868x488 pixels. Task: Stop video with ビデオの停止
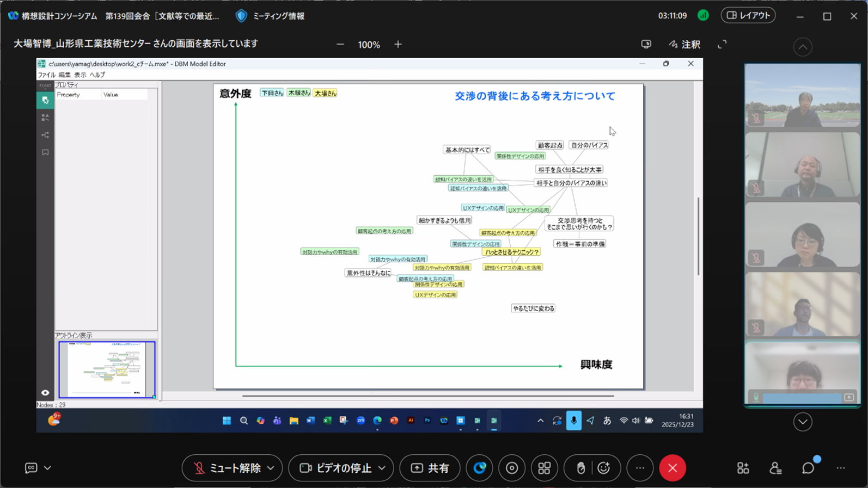pyautogui.click(x=335, y=468)
